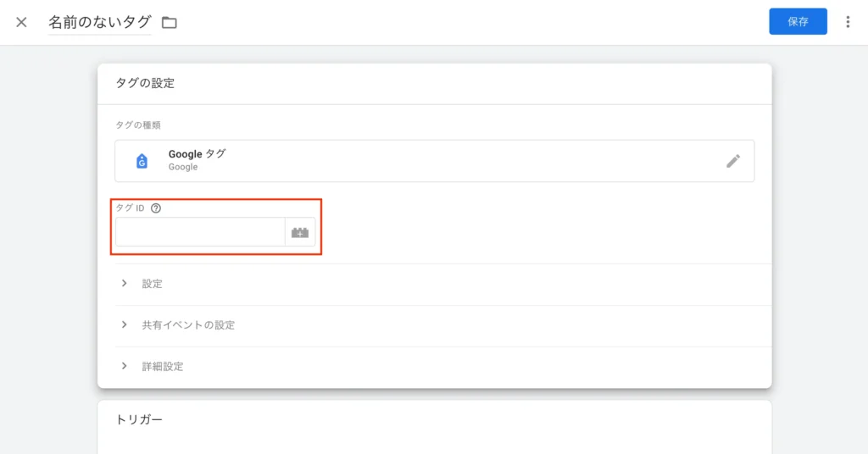This screenshot has height=454, width=868.
Task: Click the 設定 section label
Action: pos(153,284)
